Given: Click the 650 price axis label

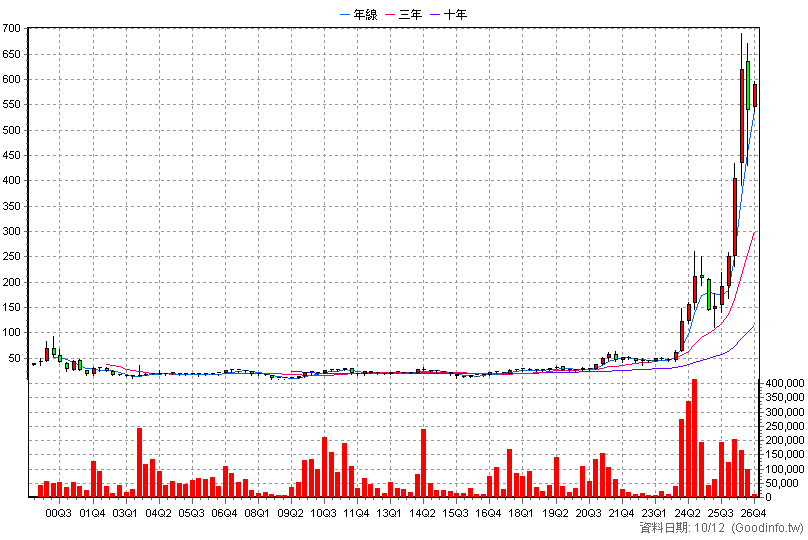Looking at the screenshot, I should click(x=11, y=54).
